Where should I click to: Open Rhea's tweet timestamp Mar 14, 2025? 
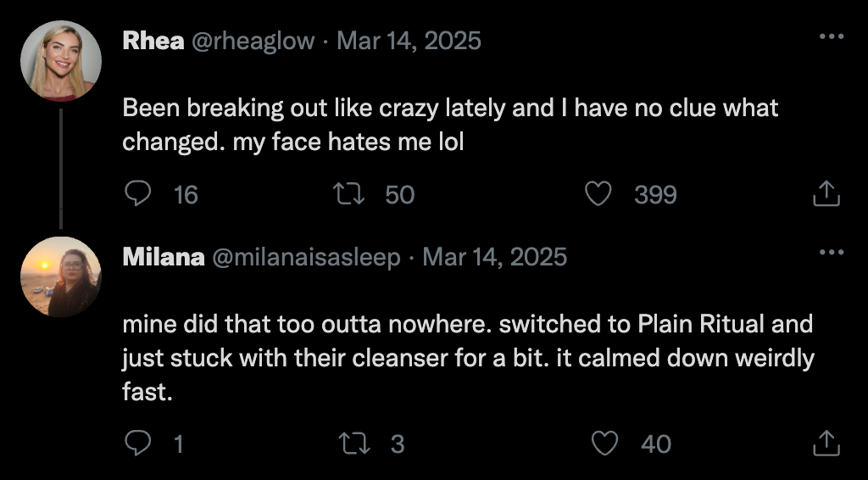coord(409,41)
